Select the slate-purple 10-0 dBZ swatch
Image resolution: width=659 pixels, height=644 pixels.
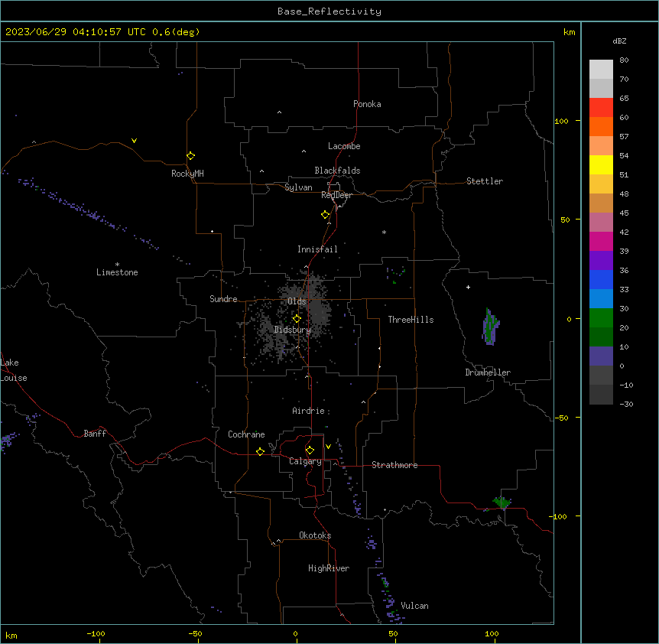tap(601, 356)
